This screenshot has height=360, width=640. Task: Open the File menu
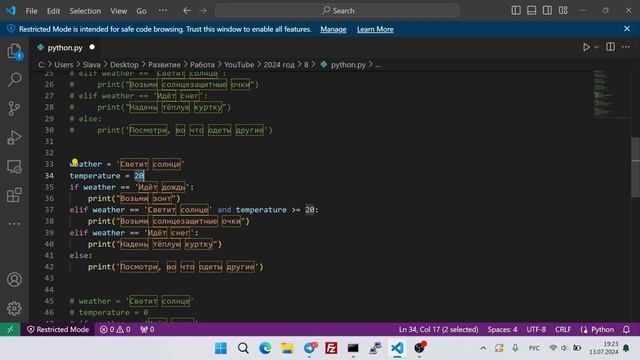tap(31, 11)
